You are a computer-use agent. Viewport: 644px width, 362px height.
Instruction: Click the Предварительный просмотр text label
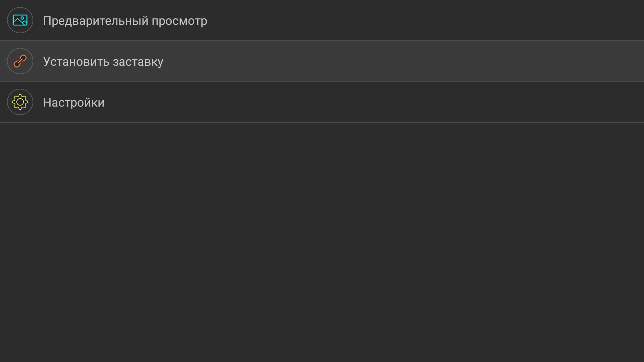click(125, 21)
